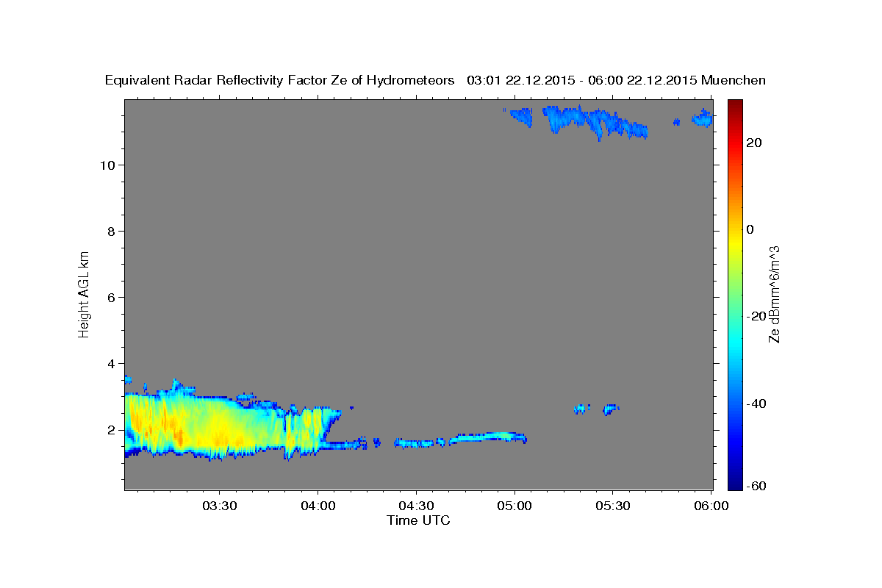The width and height of the screenshot is (882, 588).
Task: Click the blue echo at top right near 06:00
Action: click(703, 118)
